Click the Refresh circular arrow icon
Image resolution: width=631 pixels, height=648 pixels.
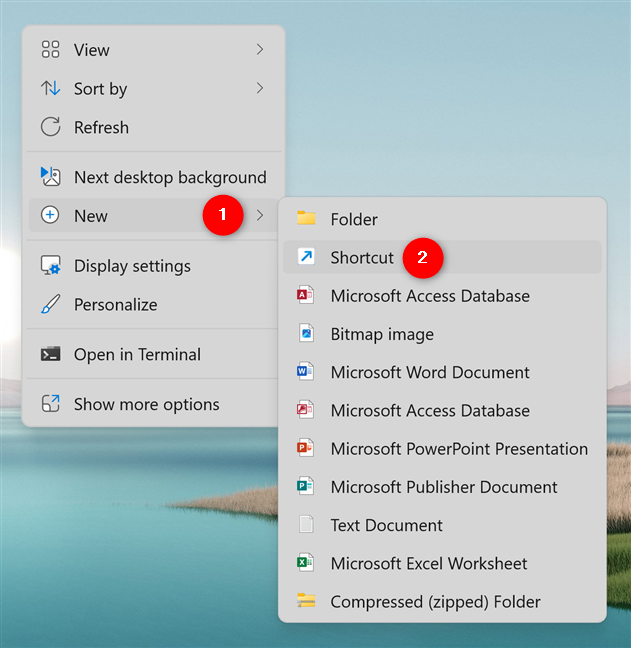[50, 127]
